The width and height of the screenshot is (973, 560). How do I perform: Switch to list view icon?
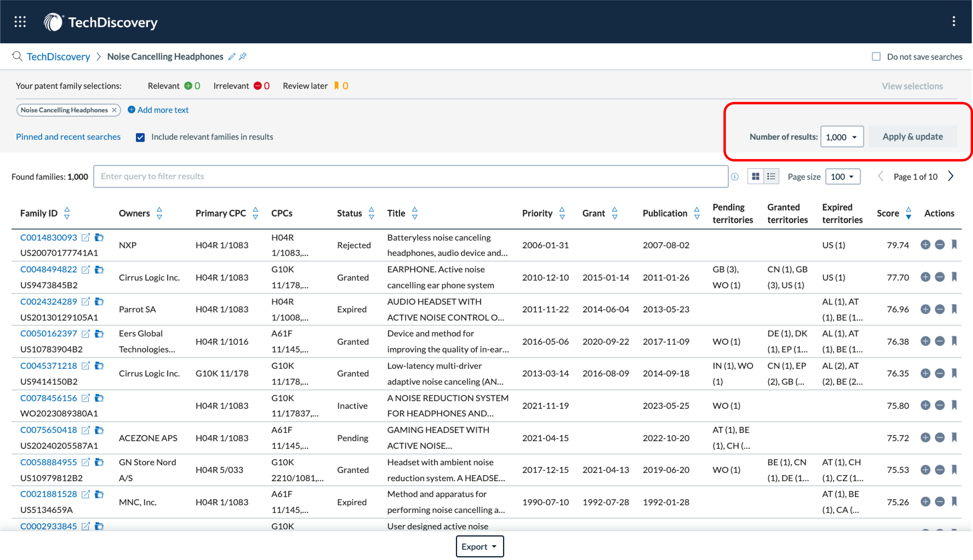771,176
